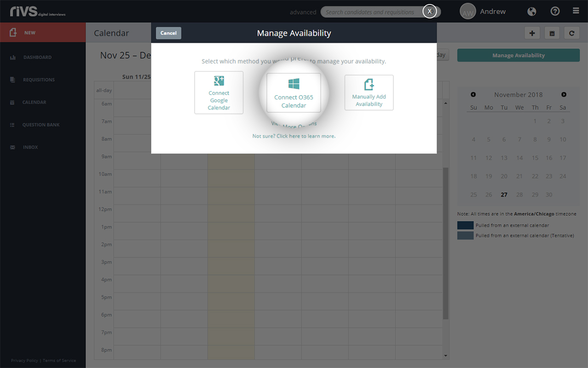The height and width of the screenshot is (368, 588).
Task: Click the new document plus icon
Action: coord(13,33)
